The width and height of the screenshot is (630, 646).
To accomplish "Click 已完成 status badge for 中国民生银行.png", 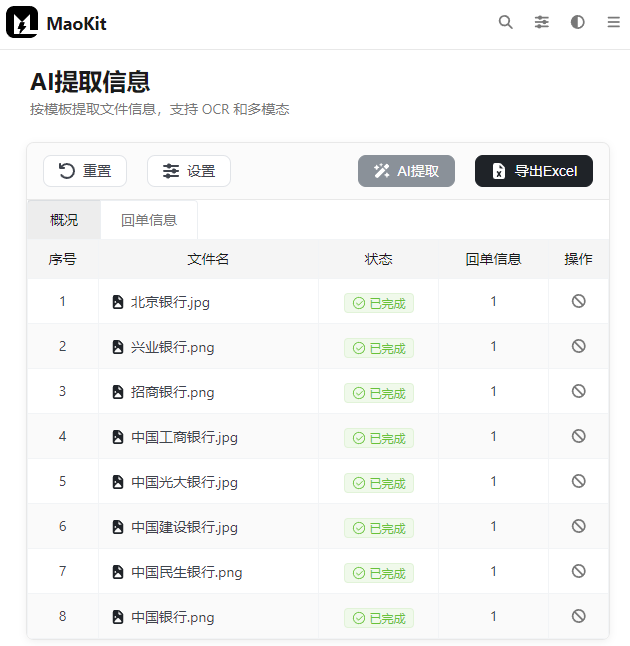I will pyautogui.click(x=379, y=573).
